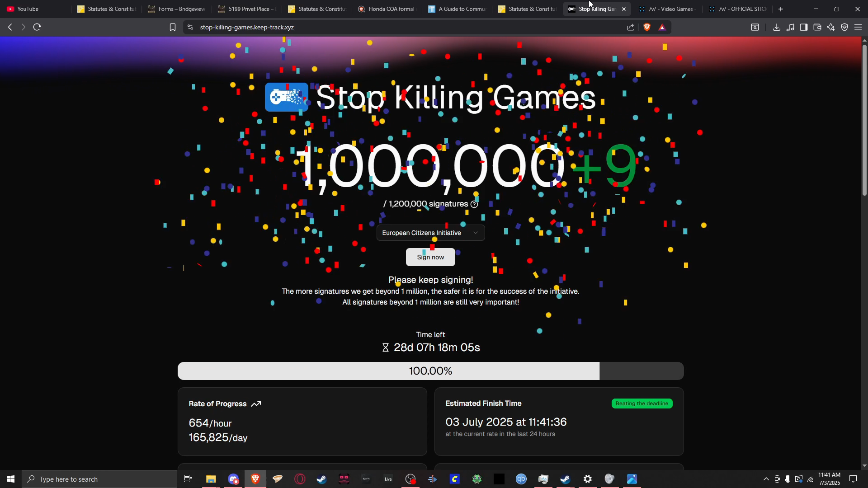Close the Stop Killing Games tab
Image resolution: width=868 pixels, height=488 pixels.
pos(624,9)
